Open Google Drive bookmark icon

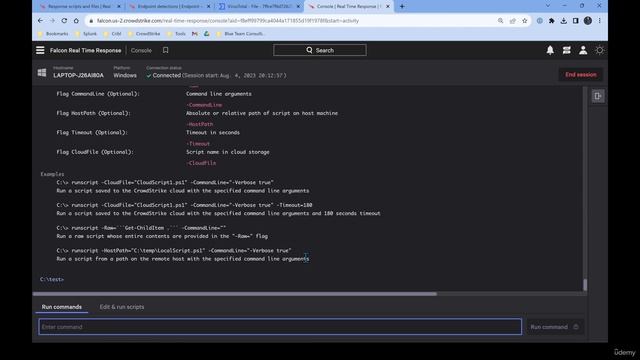207,34
